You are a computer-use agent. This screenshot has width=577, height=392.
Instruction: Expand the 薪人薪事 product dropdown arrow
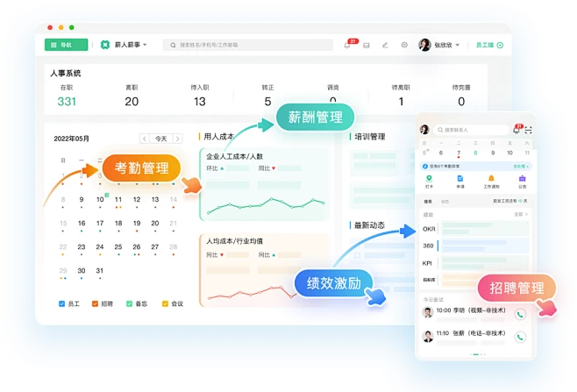(x=145, y=45)
